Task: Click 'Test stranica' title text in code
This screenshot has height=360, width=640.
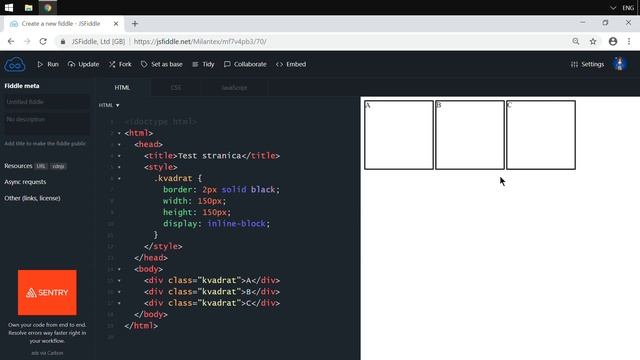Action: point(209,156)
